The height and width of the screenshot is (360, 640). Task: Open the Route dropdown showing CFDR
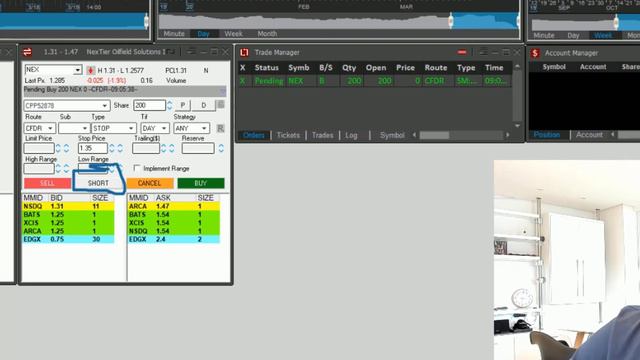pos(50,128)
